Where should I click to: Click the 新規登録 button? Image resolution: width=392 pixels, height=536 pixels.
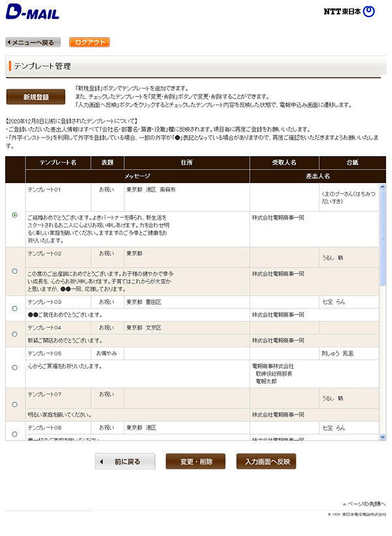[x=36, y=97]
